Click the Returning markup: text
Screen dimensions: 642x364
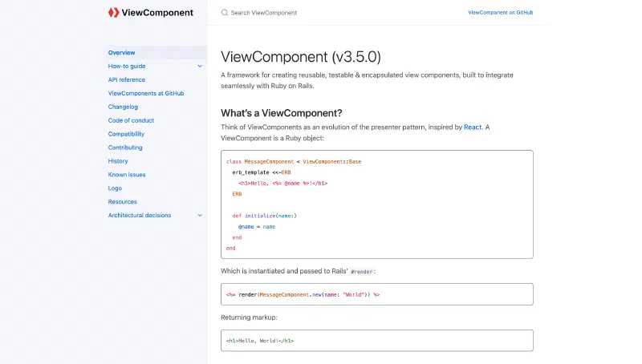click(x=249, y=317)
